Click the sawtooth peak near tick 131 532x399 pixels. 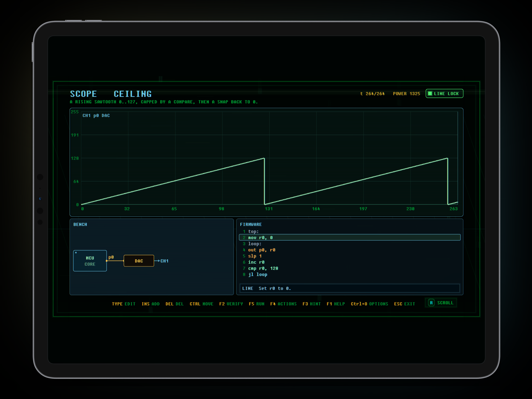tap(264, 158)
